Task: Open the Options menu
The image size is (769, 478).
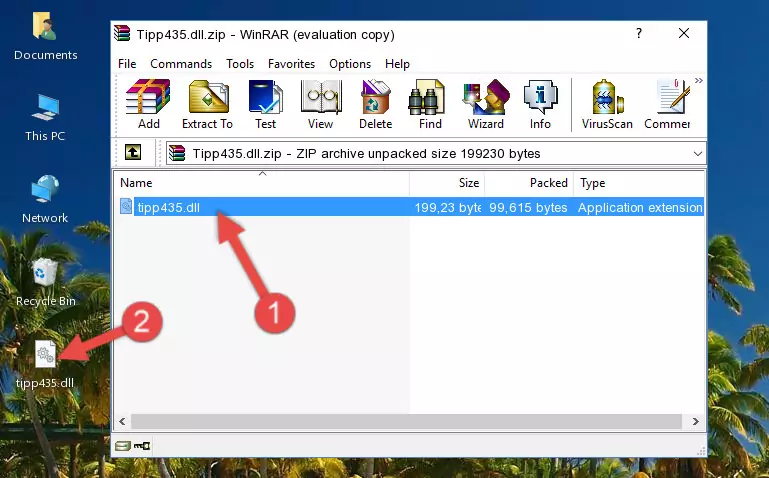Action: click(350, 64)
